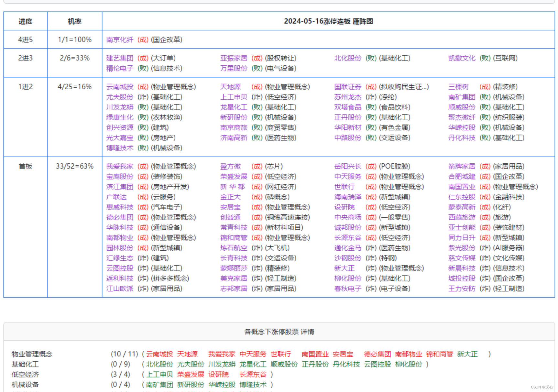Click the 进度 column header
The image size is (558, 392).
tap(25, 21)
